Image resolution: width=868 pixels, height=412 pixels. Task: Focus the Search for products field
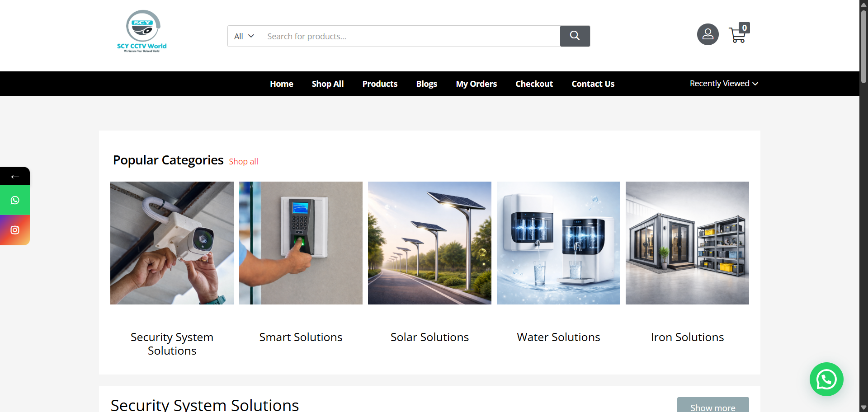(x=410, y=36)
